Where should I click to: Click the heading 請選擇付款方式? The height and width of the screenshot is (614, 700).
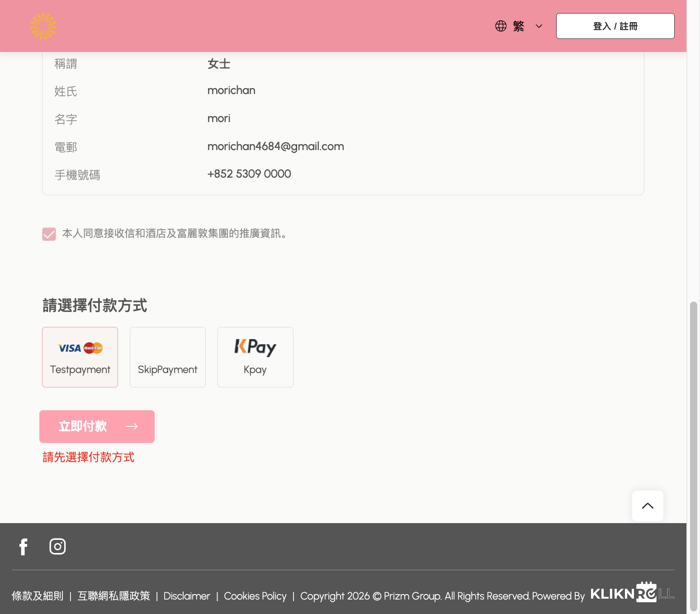[95, 306]
